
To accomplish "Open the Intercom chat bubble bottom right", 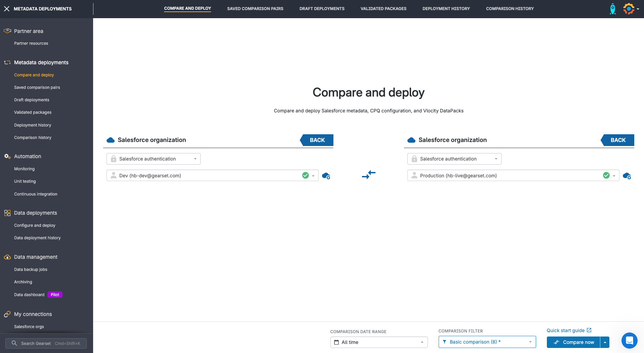I will (x=630, y=341).
